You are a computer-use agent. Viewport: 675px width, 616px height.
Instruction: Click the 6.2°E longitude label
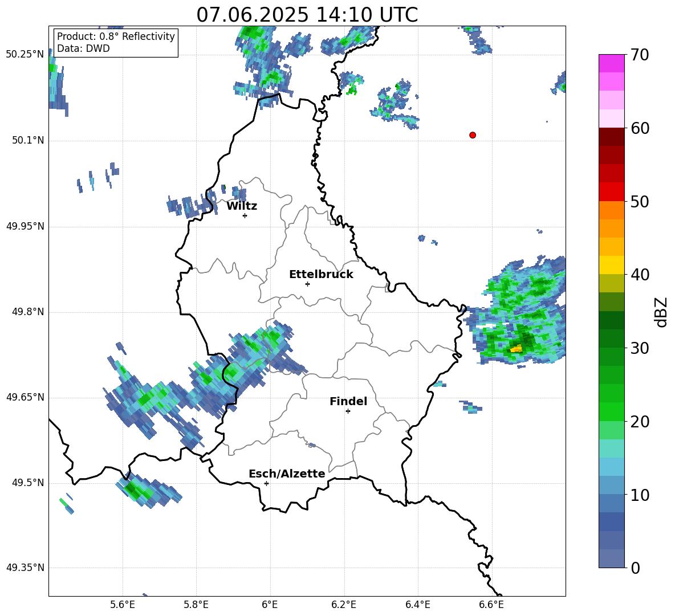tap(344, 605)
